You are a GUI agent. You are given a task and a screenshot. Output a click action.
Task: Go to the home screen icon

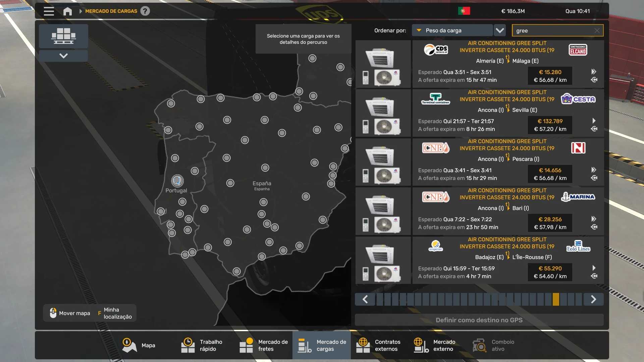[x=67, y=11]
